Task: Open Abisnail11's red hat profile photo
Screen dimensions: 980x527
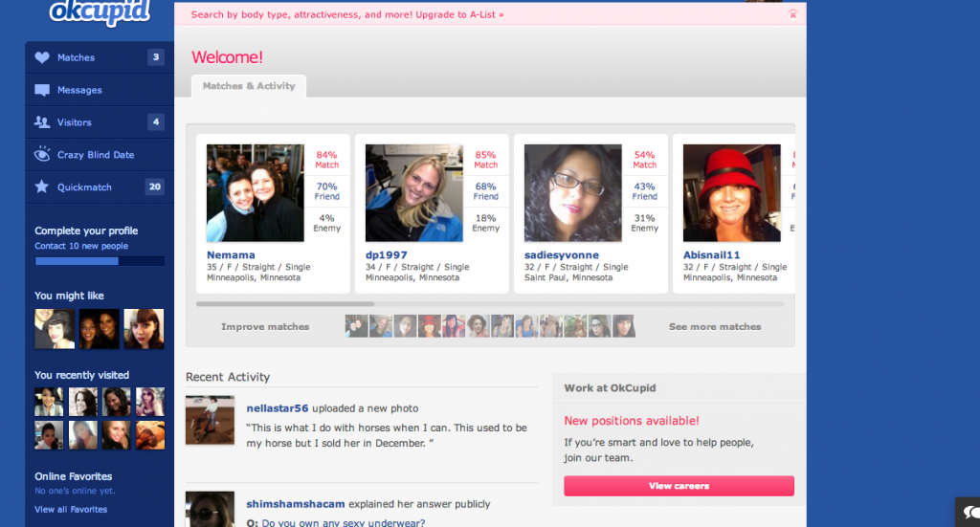Action: [731, 193]
